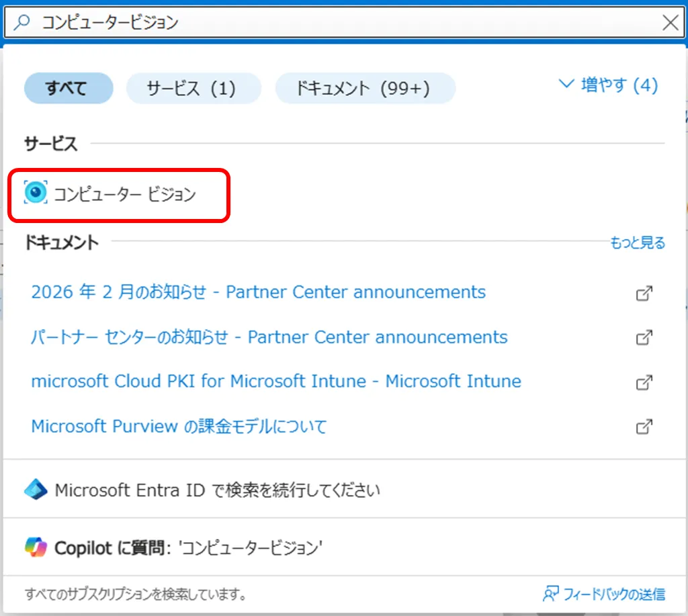Open microsoft Cloud PKI for Intune link

click(276, 382)
